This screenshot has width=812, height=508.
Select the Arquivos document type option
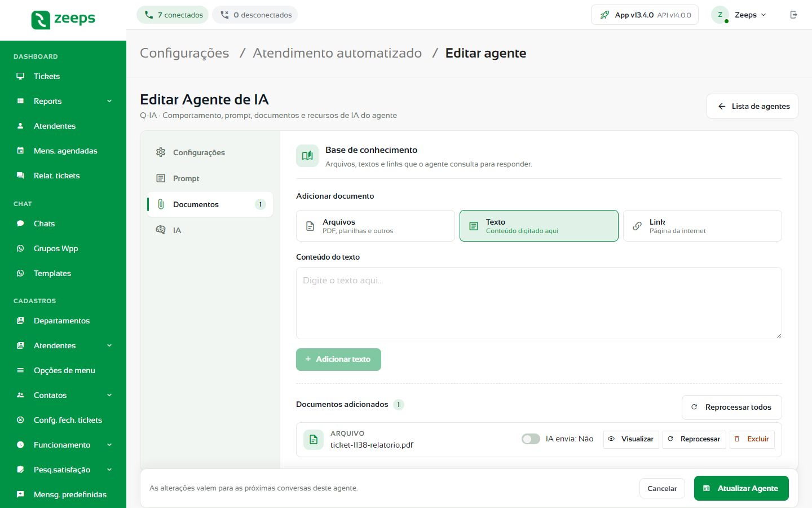coord(376,226)
